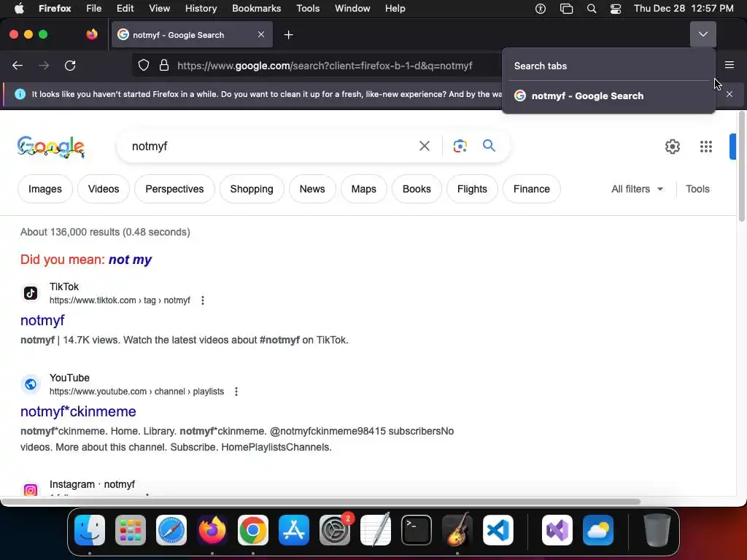747x560 pixels.
Task: Show Books results
Action: (417, 189)
